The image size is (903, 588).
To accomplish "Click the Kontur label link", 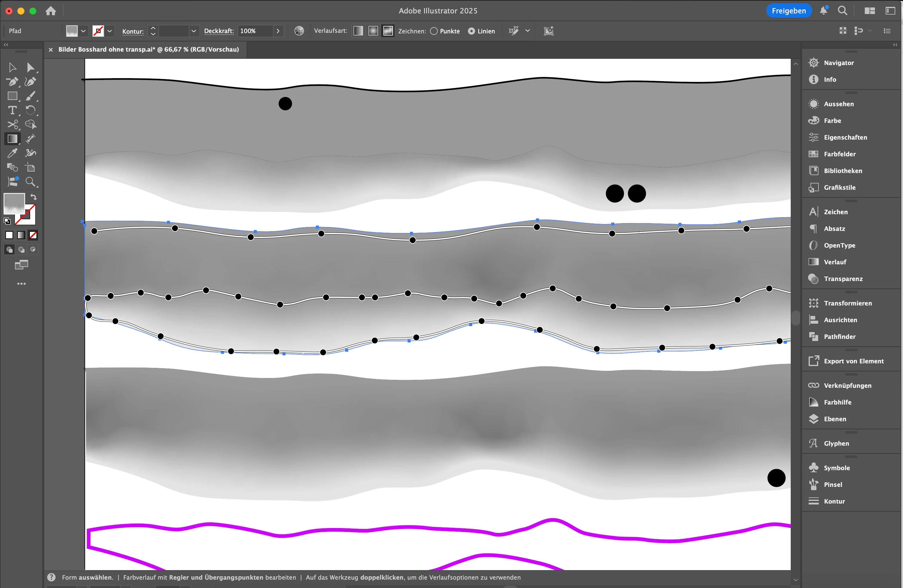I will pos(133,31).
